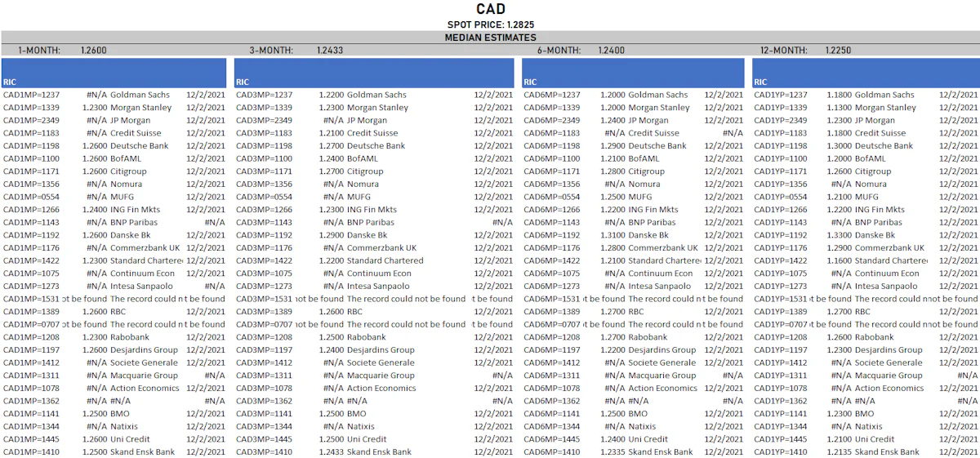This screenshot has width=980, height=458.
Task: Select cell CAD3MP=1410
Action: (265, 452)
